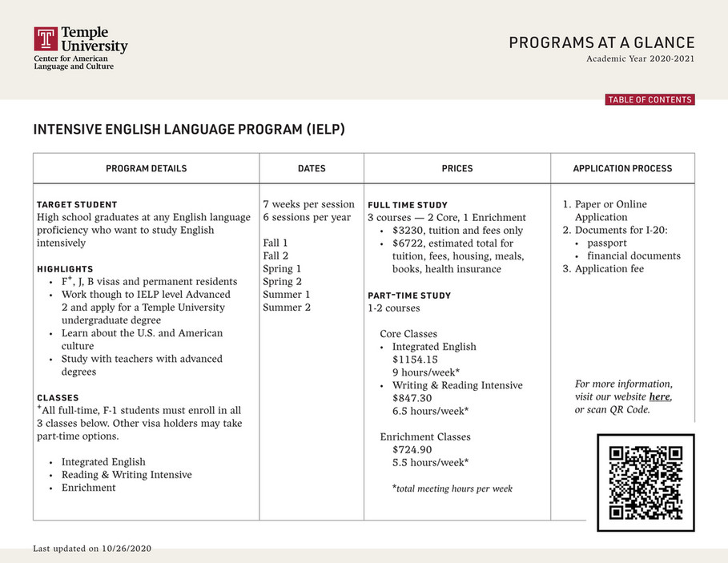Screen dimensions: 728x563
Task: Select the 'Program Details' column header
Action: click(x=146, y=169)
